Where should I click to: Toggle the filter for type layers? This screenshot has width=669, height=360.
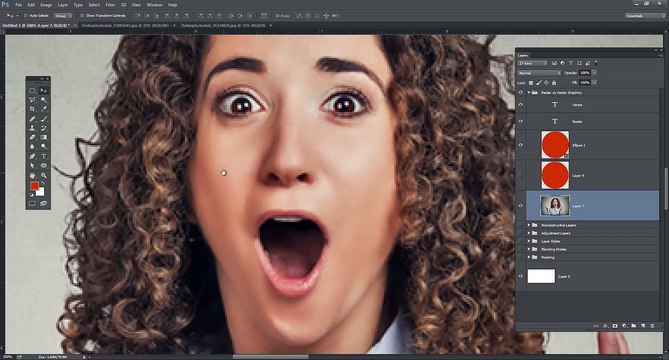click(x=571, y=63)
